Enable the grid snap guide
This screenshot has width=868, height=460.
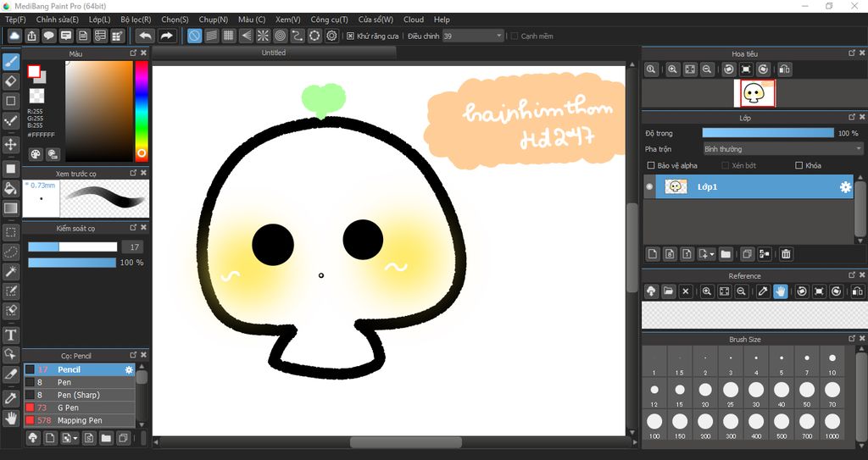point(229,36)
